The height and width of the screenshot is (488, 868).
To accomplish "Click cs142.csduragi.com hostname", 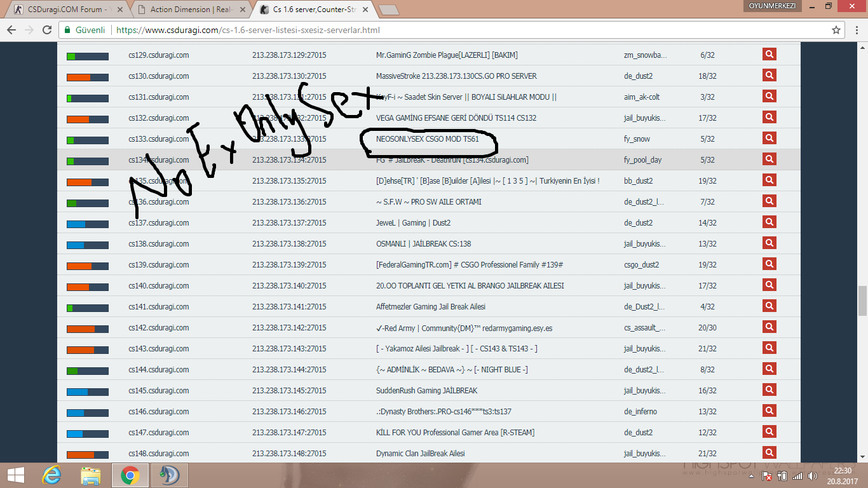I will (158, 328).
